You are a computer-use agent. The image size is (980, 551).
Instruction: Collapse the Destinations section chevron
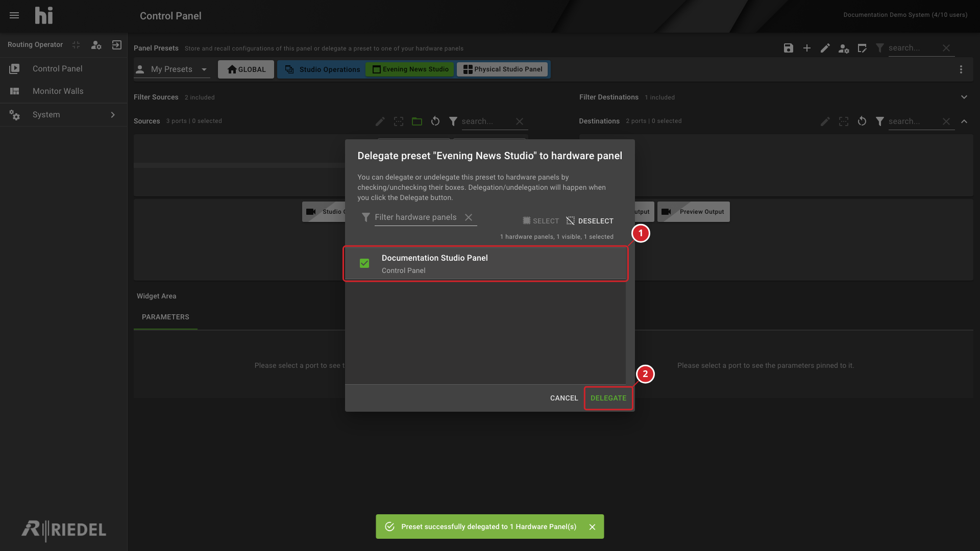tap(964, 121)
